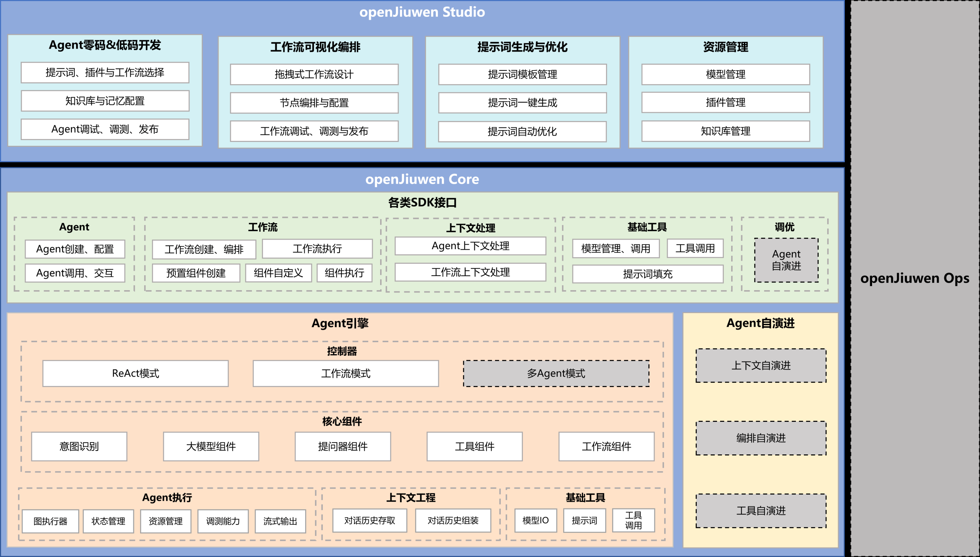Select the 上下文自演进 dashed box
This screenshot has height=557, width=980.
[x=761, y=366]
